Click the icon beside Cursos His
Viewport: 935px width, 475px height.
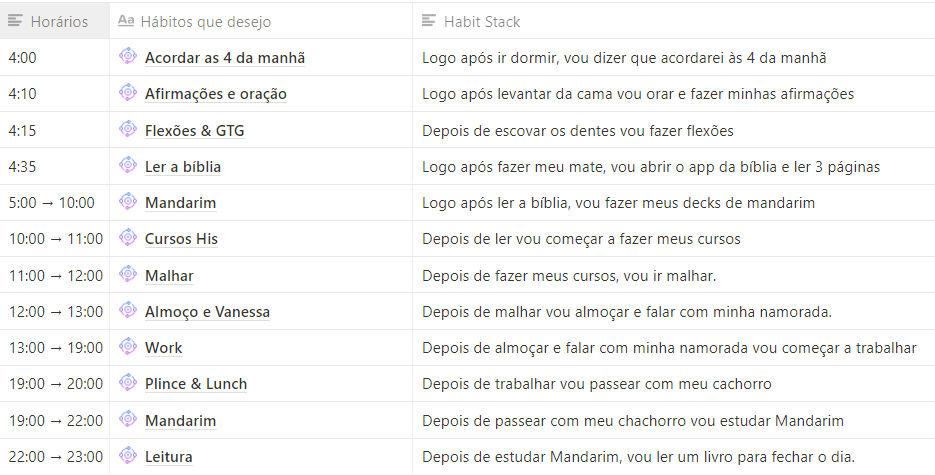(127, 238)
